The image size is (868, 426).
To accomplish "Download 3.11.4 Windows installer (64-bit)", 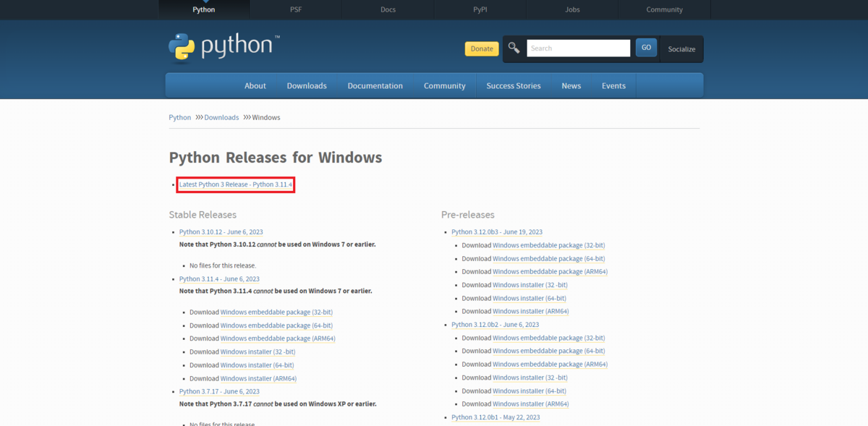I will click(x=257, y=365).
